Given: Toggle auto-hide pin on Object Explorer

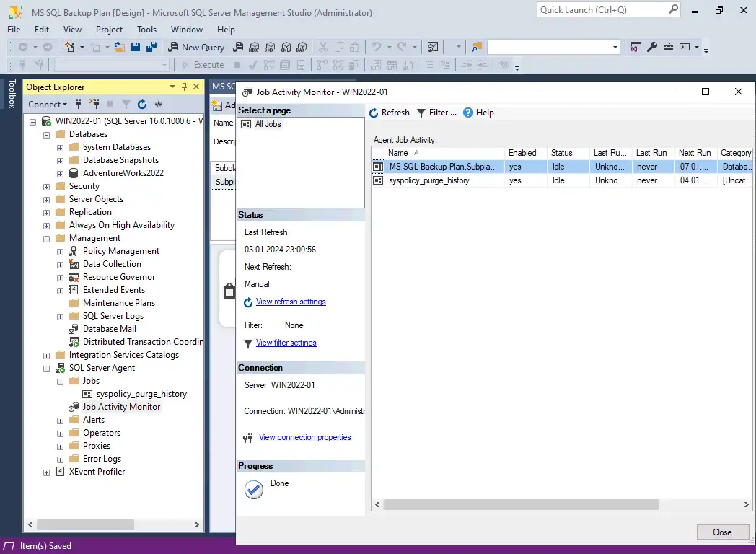Looking at the screenshot, I should coord(184,87).
